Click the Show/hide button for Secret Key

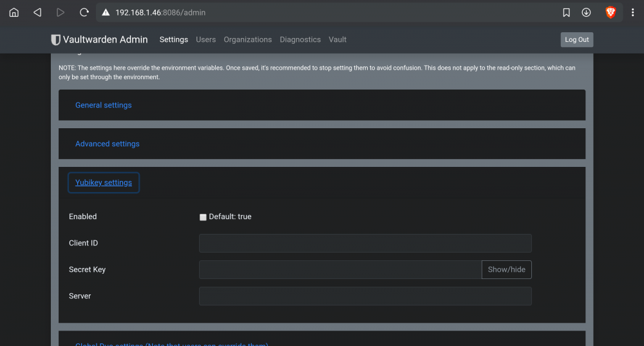coord(506,269)
